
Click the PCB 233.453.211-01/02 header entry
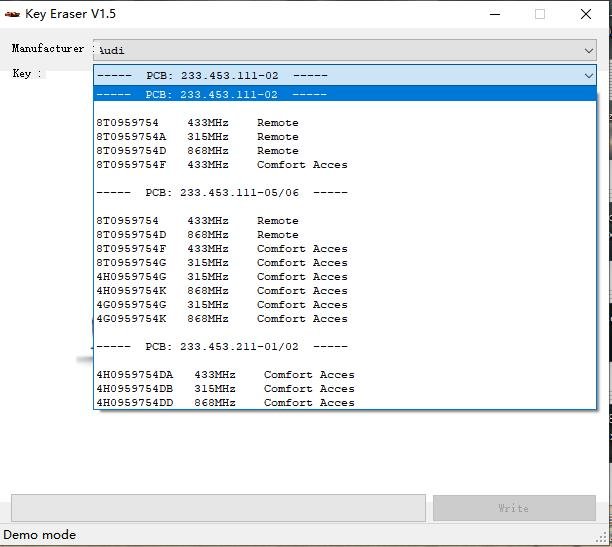pyautogui.click(x=221, y=347)
